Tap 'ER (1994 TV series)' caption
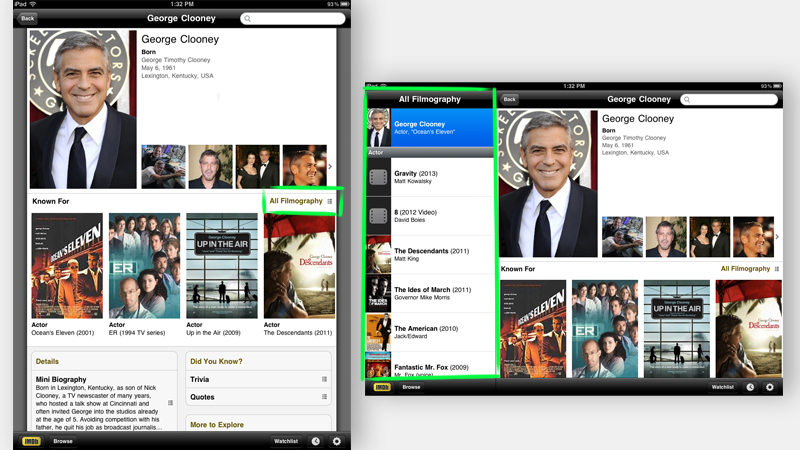Viewport: 800px width, 450px height. pyautogui.click(x=137, y=333)
